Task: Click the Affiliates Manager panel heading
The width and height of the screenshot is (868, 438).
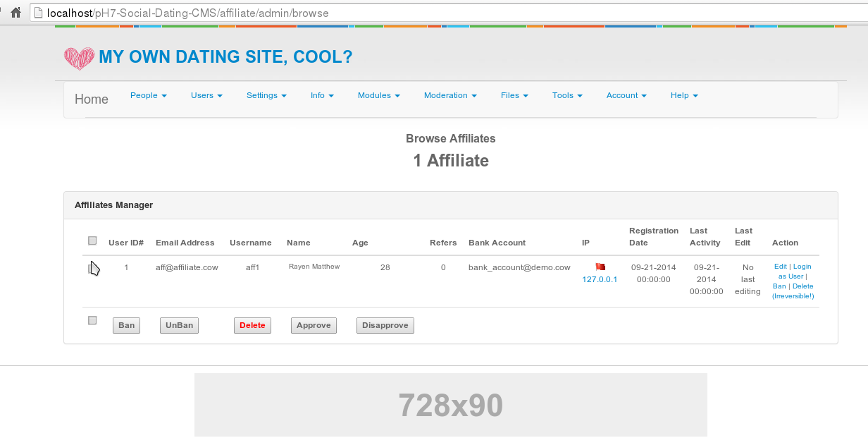Action: pyautogui.click(x=113, y=205)
